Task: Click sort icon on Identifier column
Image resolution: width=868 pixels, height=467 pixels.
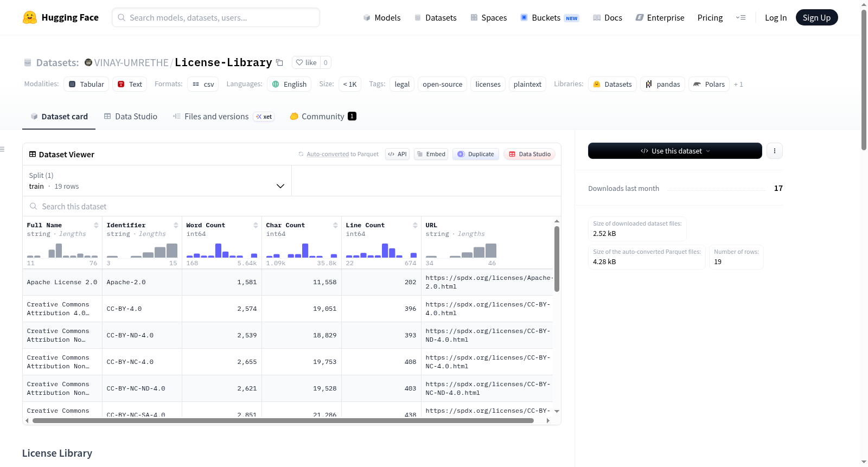Action: click(176, 225)
